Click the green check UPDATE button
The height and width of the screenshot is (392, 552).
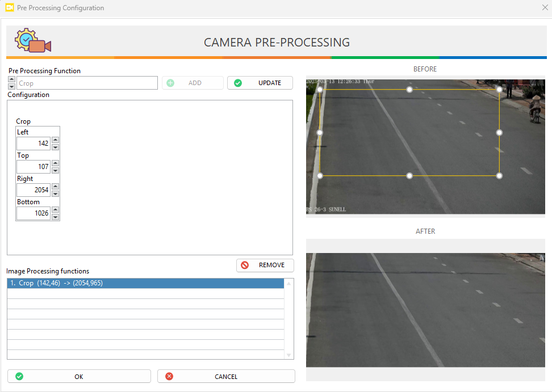[260, 83]
